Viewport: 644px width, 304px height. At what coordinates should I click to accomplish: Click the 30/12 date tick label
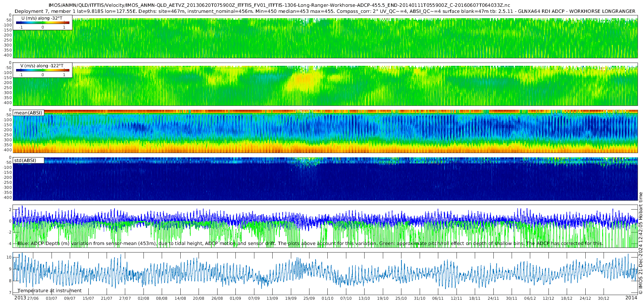point(604,298)
